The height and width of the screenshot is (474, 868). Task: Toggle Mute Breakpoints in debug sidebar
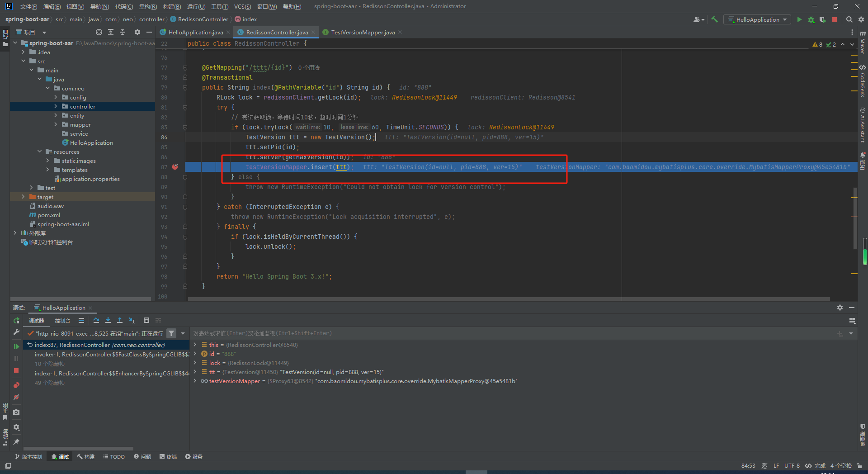click(x=16, y=397)
